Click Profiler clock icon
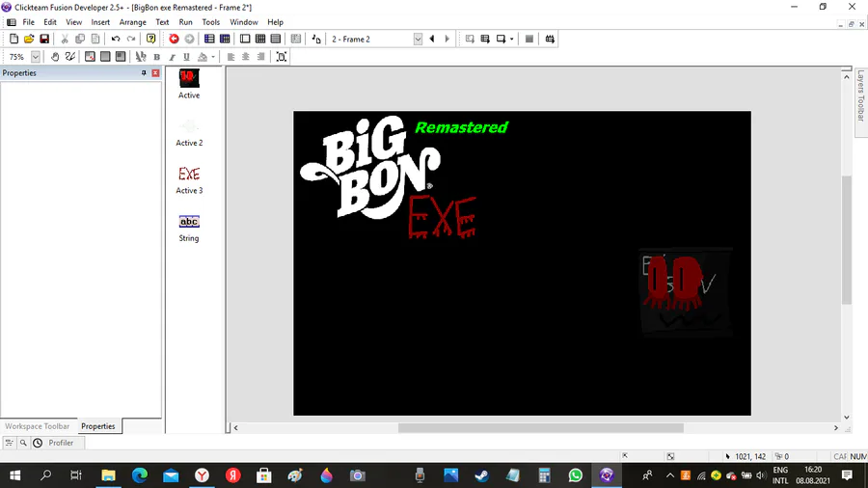This screenshot has height=488, width=868. 38,443
